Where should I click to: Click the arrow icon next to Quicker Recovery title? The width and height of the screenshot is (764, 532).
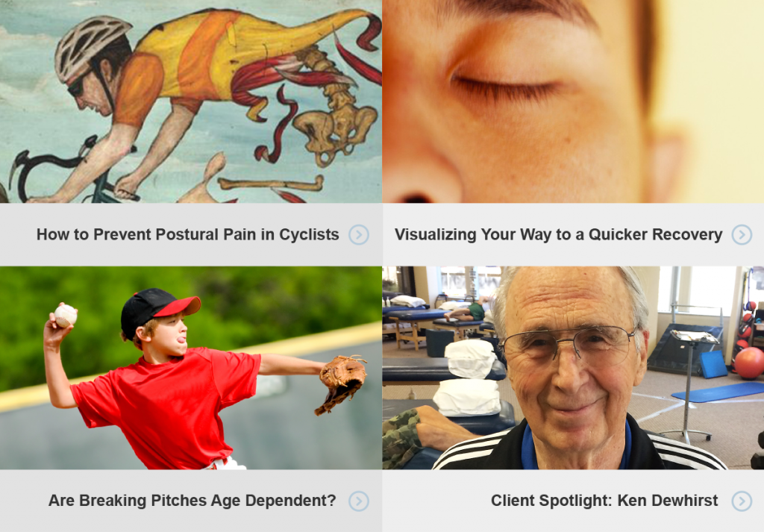click(x=742, y=235)
